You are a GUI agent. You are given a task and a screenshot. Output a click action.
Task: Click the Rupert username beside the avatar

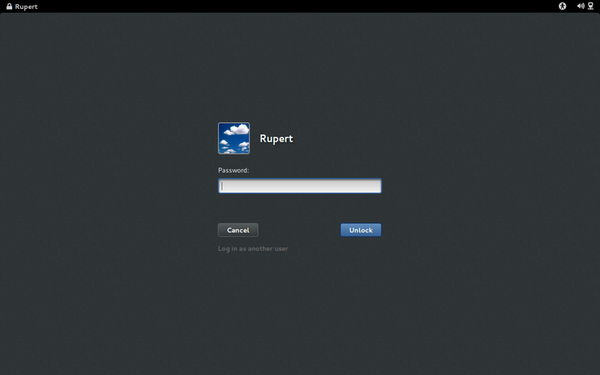tap(276, 139)
